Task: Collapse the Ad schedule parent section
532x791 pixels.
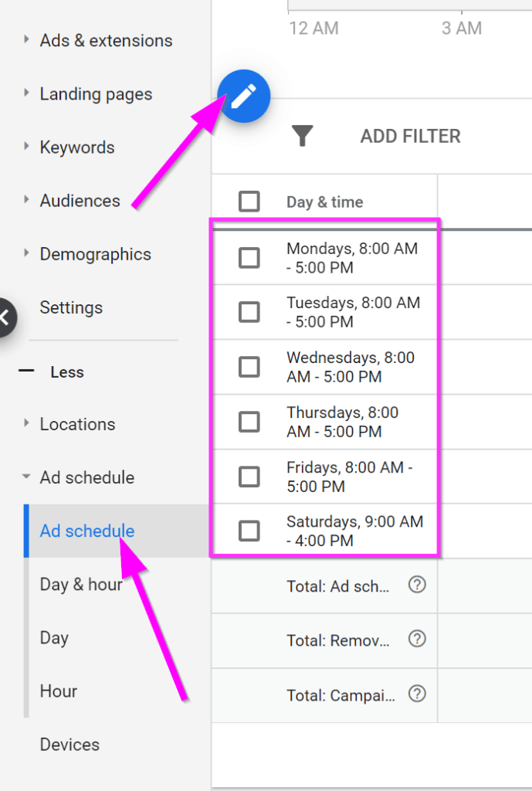Action: [x=27, y=477]
